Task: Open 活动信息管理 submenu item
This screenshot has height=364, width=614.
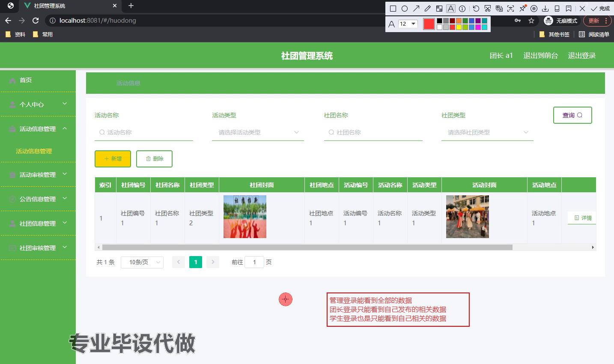Action: point(34,151)
